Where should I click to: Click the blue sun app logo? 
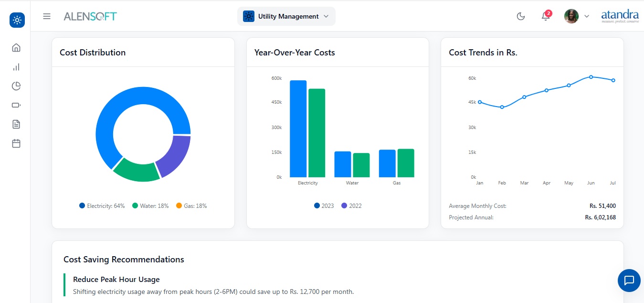17,20
